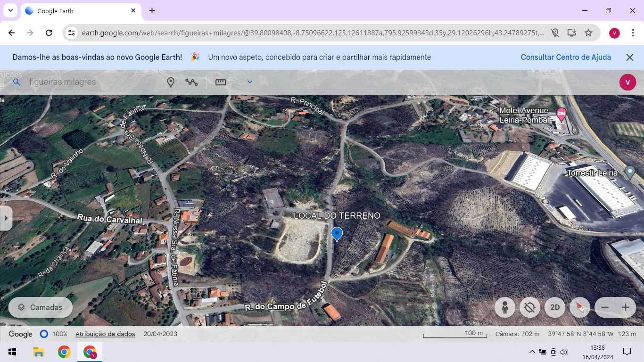The image size is (644, 362).
Task: Open the Google Earth account avatar
Action: pos(627,82)
